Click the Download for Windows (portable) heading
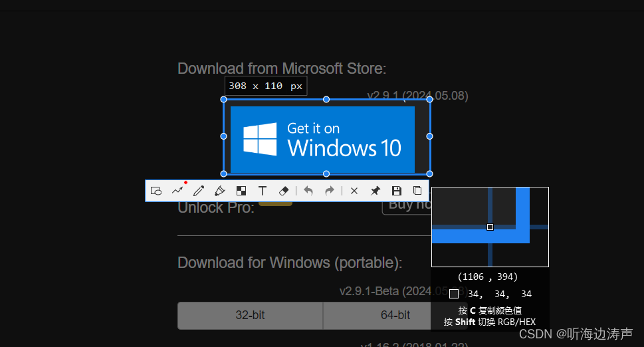 tap(290, 263)
